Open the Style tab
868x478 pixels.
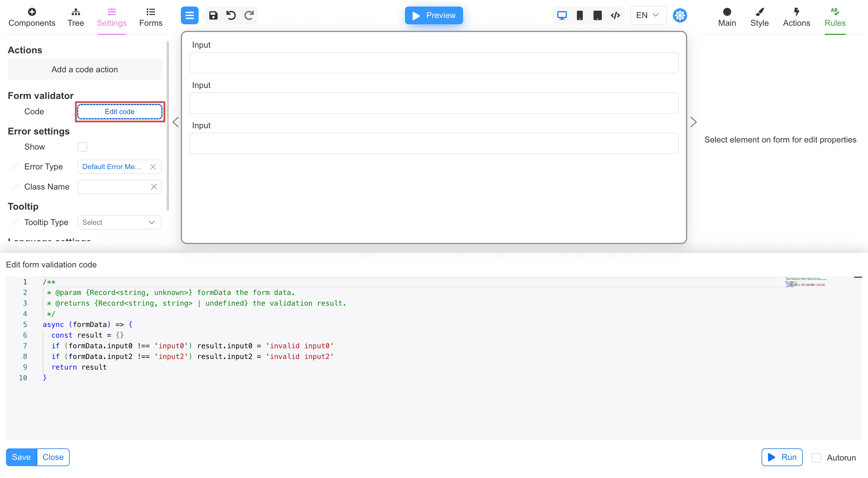[759, 17]
